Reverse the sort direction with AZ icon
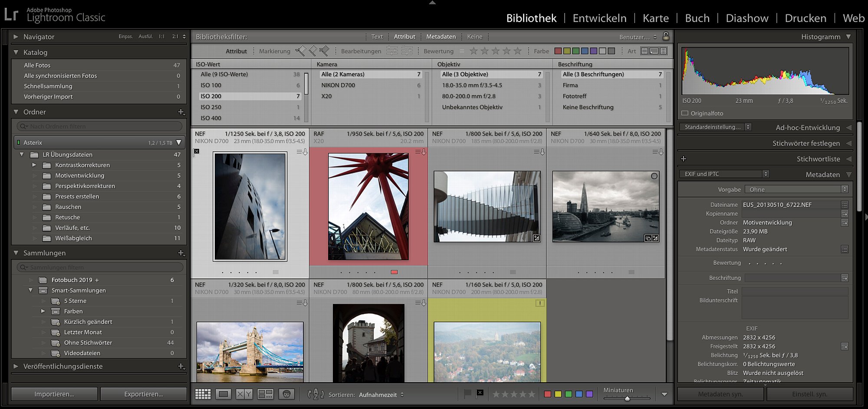The width and height of the screenshot is (868, 409). pos(316,394)
